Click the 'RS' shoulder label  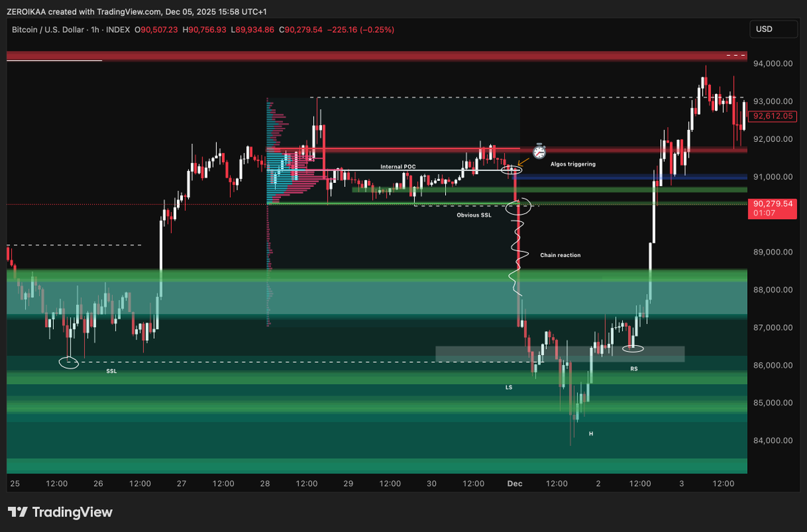click(x=634, y=369)
